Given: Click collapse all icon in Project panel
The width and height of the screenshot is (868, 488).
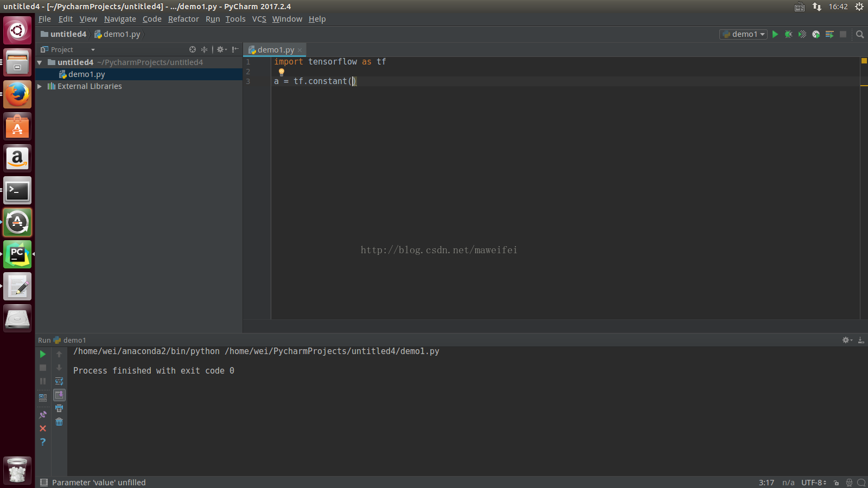Looking at the screenshot, I should point(205,49).
